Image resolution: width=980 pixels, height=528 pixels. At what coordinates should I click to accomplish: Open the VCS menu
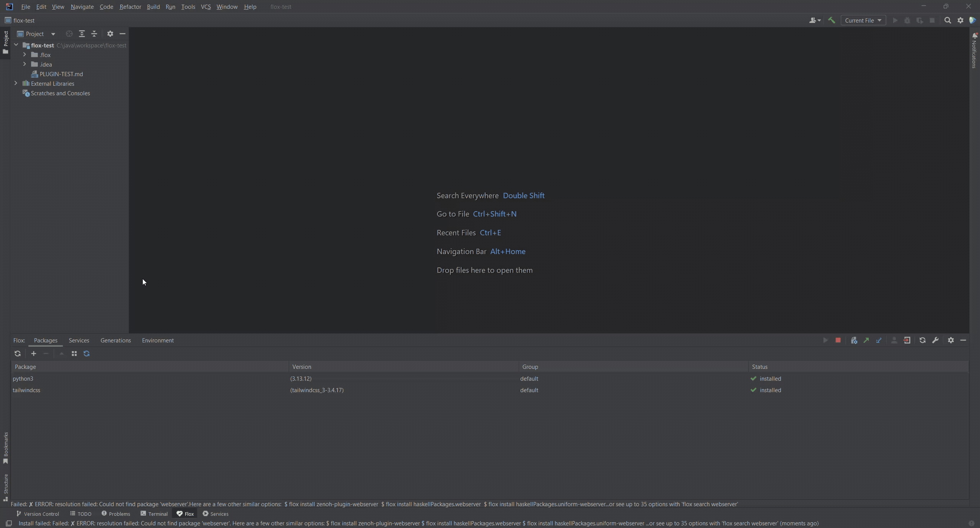coord(206,7)
